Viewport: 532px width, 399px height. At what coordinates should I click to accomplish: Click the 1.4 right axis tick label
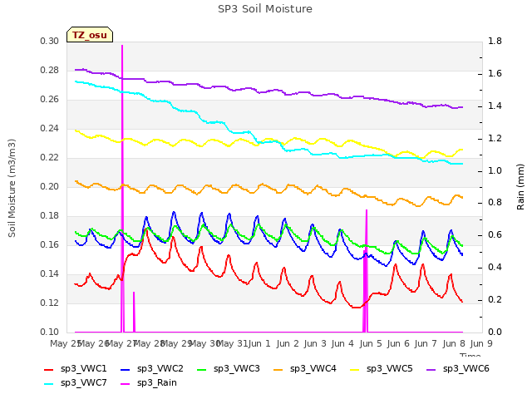click(x=495, y=106)
